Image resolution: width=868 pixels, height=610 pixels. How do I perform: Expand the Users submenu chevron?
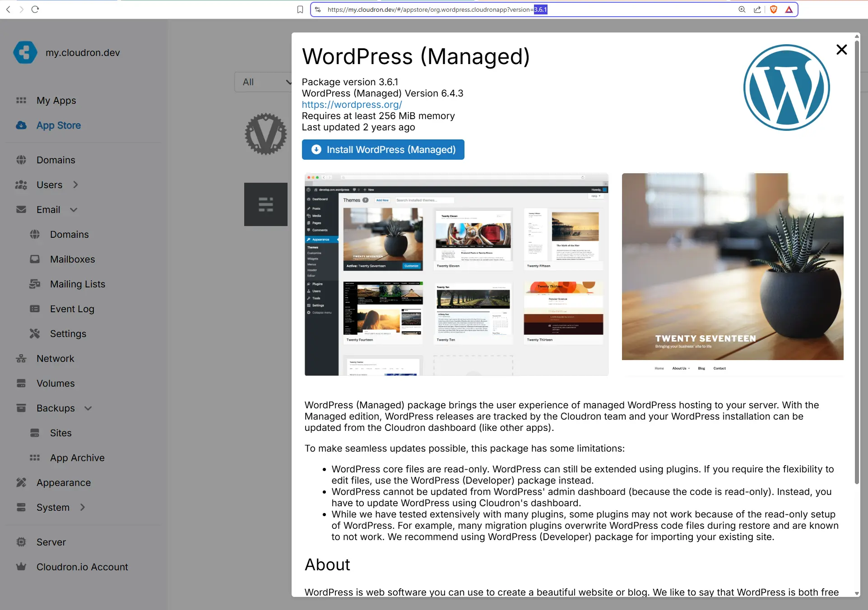pos(76,185)
